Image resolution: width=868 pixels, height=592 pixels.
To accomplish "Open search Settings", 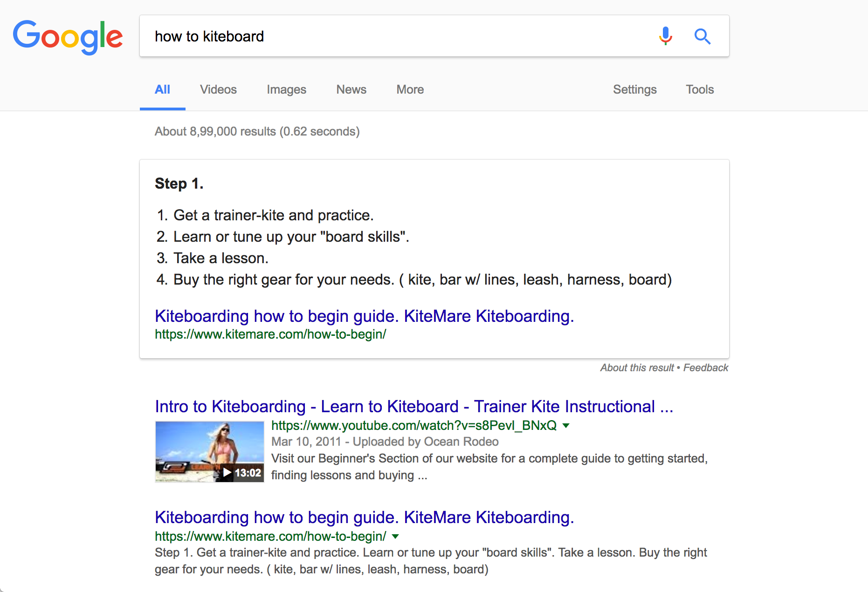I will [x=635, y=89].
